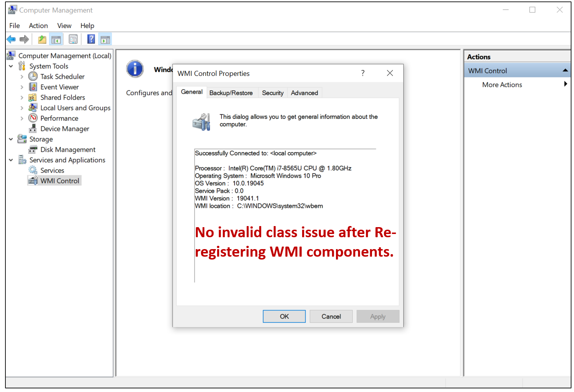This screenshot has height=392, width=574.
Task: Click the 'Service Pack : 0.0' line
Action: pos(219,191)
